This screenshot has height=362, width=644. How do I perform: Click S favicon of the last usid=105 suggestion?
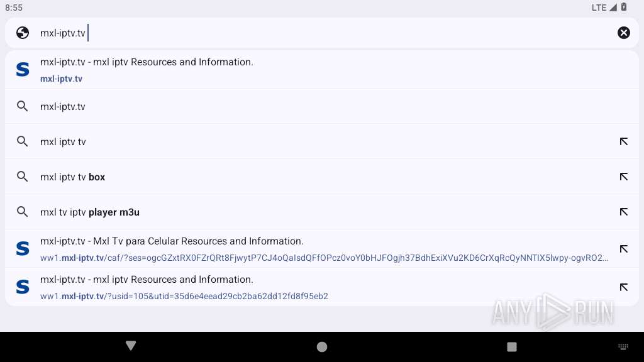click(23, 287)
